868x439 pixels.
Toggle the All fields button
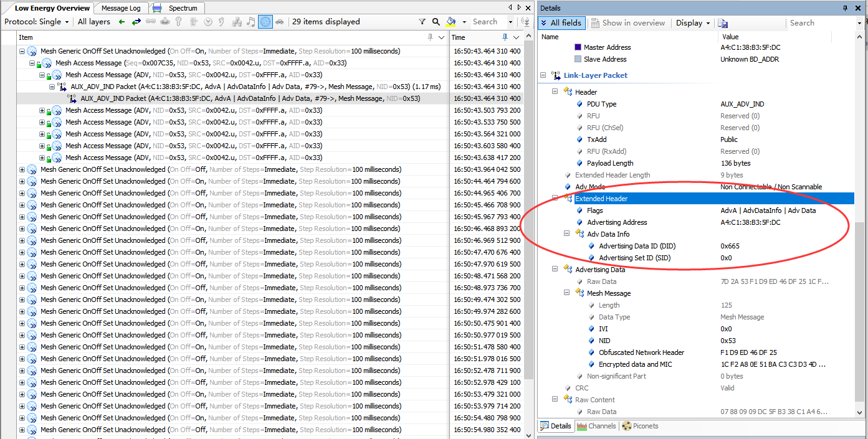(561, 23)
